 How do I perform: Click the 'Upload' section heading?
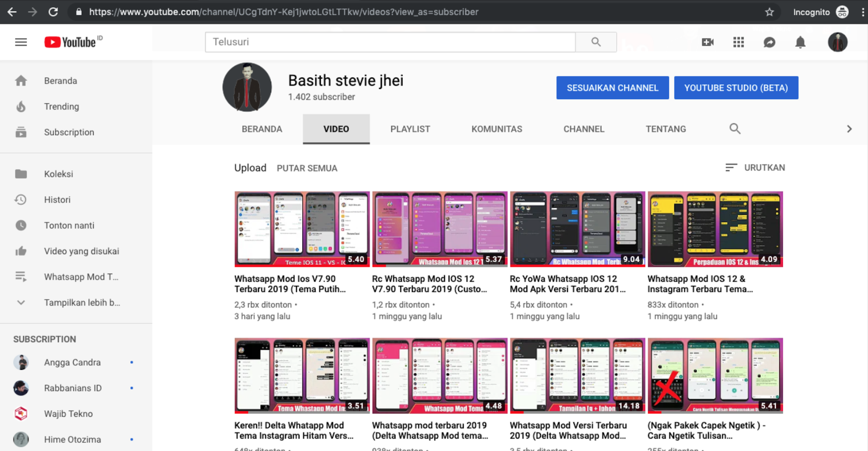pos(250,168)
